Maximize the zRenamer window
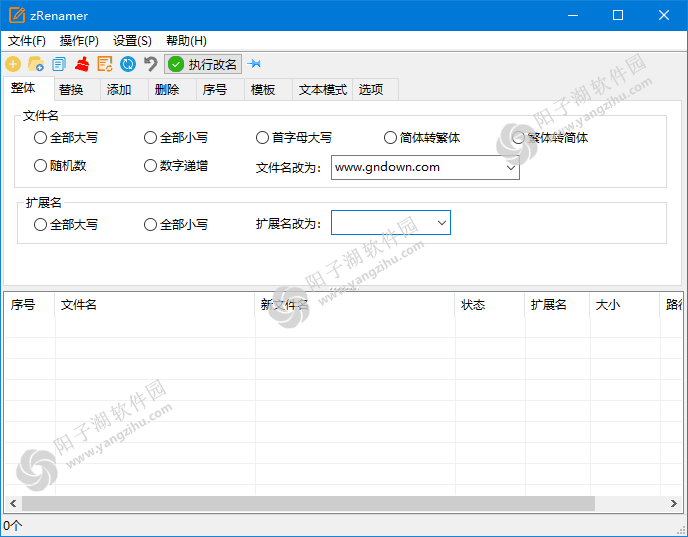 [x=618, y=15]
